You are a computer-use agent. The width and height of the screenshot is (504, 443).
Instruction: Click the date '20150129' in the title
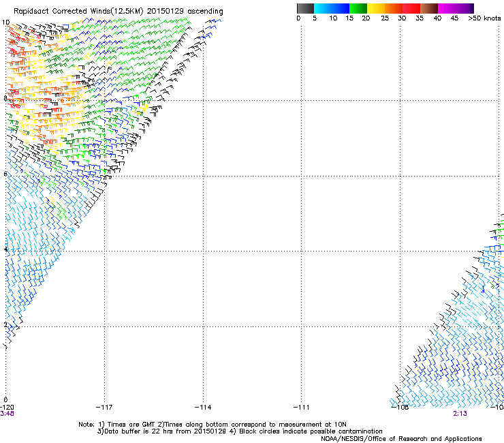click(166, 12)
